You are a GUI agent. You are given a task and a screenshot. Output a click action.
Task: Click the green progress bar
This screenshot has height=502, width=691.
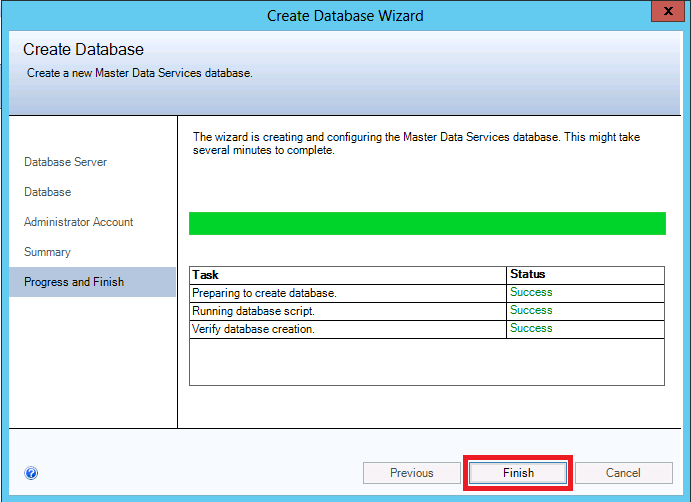426,223
